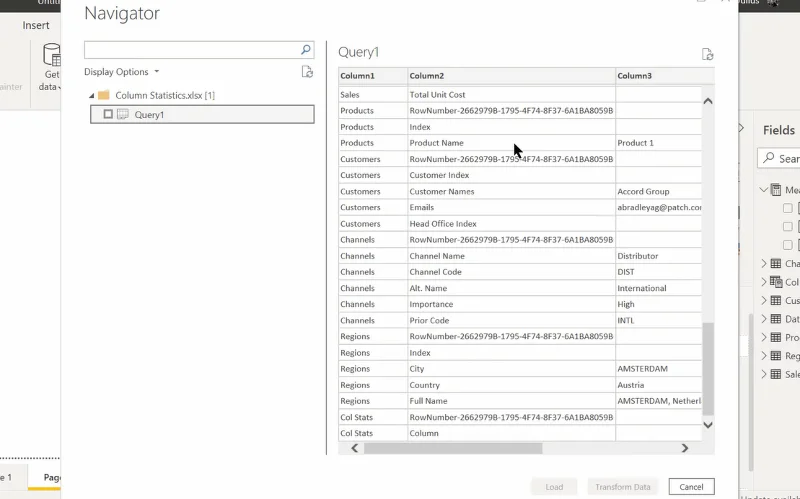This screenshot has height=499, width=800.
Task: Expand the Sales table in Fields pane
Action: click(764, 374)
